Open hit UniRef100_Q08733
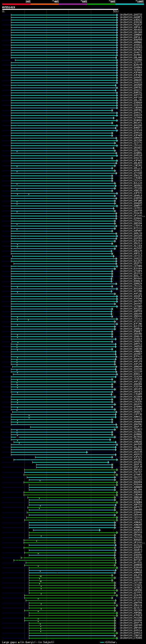 coord(131,15)
